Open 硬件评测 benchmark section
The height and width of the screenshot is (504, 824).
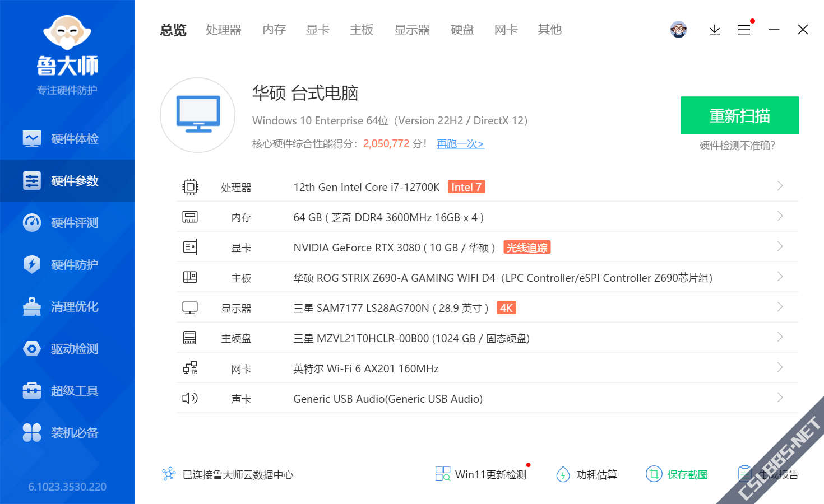(67, 223)
